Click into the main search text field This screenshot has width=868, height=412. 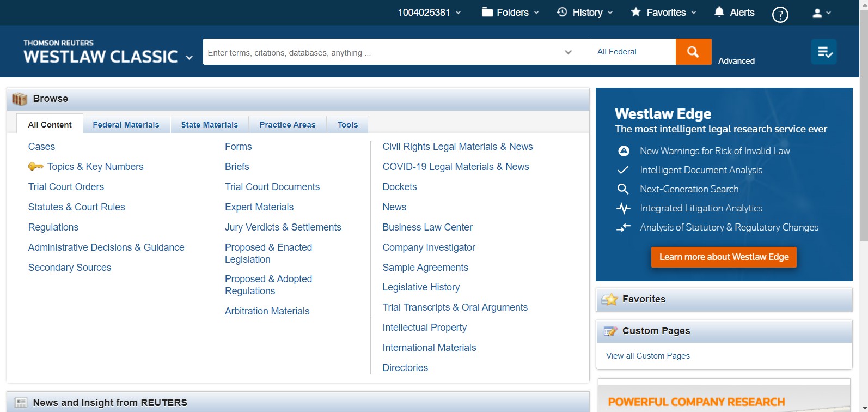tap(381, 52)
